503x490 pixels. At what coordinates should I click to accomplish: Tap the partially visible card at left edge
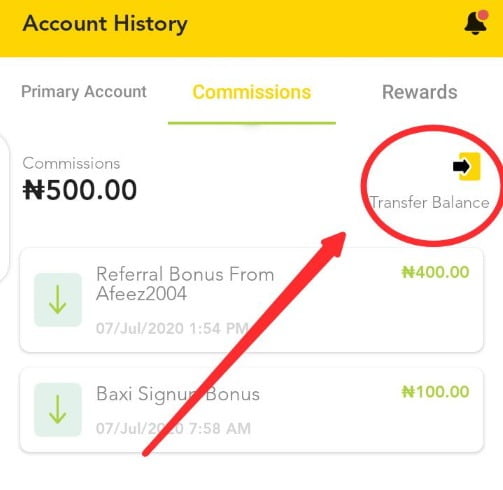click(4, 208)
